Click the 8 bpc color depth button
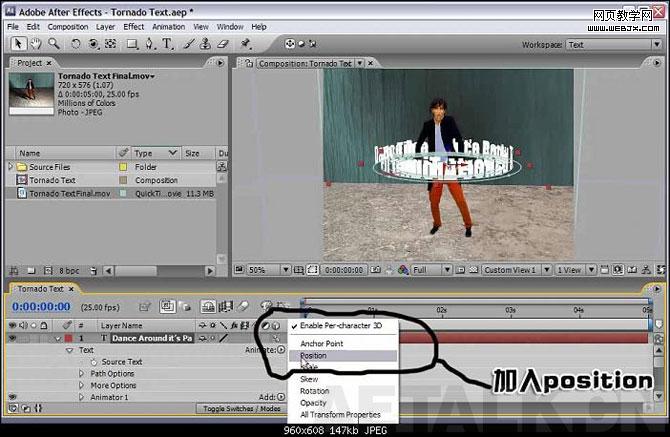 pos(69,270)
